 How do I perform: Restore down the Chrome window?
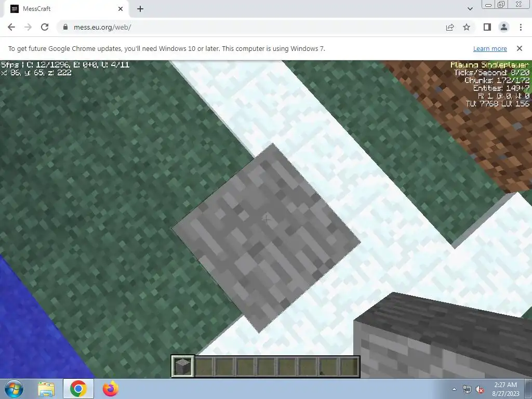pyautogui.click(x=501, y=4)
